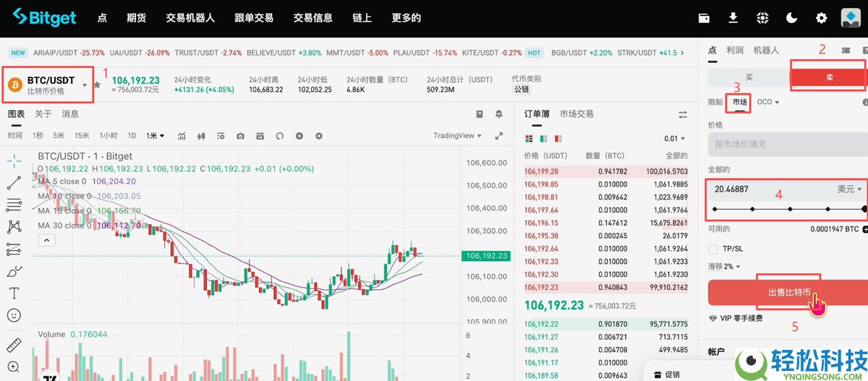Open 跟单交易 copy trading menu

pyautogui.click(x=254, y=18)
